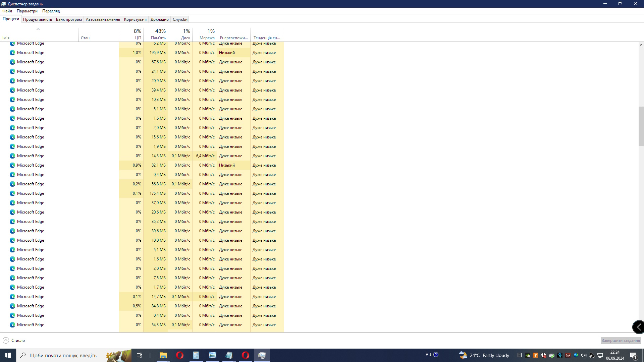Switch to the Продуктивність tab

[x=38, y=19]
